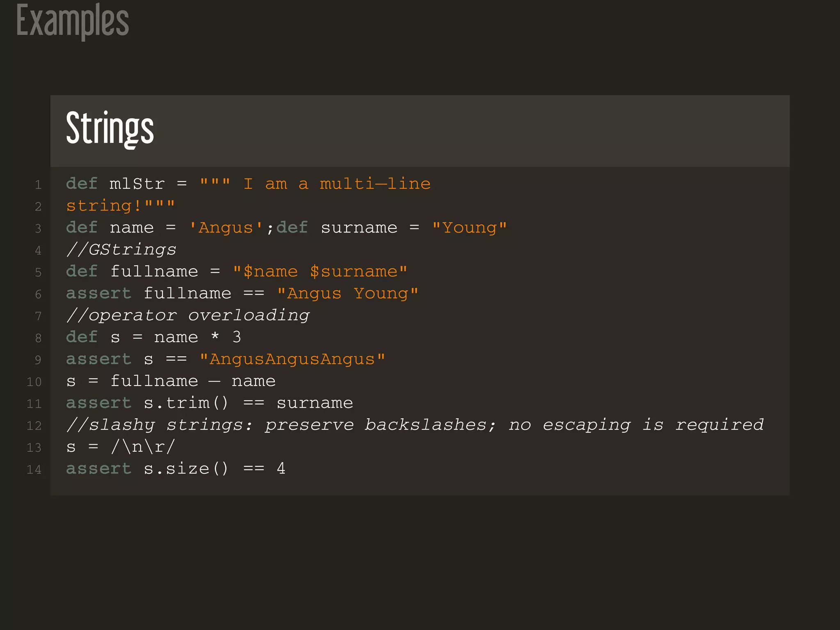Click line number 1 in the gutter
840x630 pixels.
tap(38, 185)
